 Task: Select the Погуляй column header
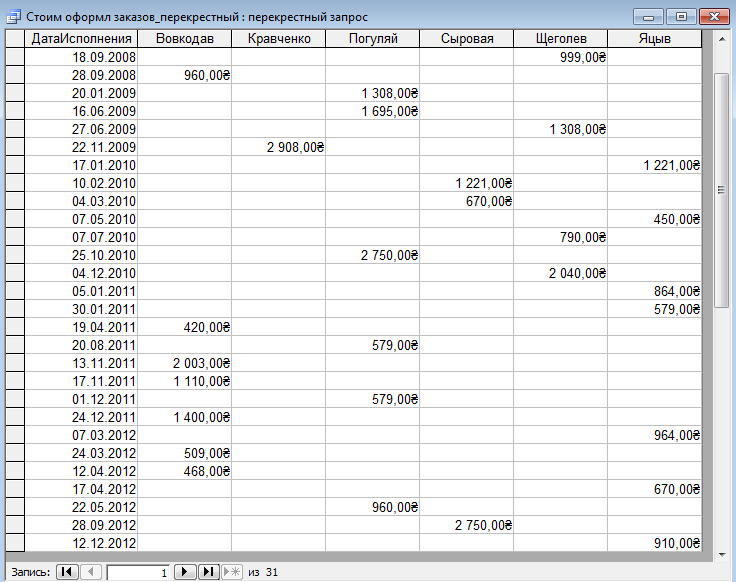(x=373, y=38)
